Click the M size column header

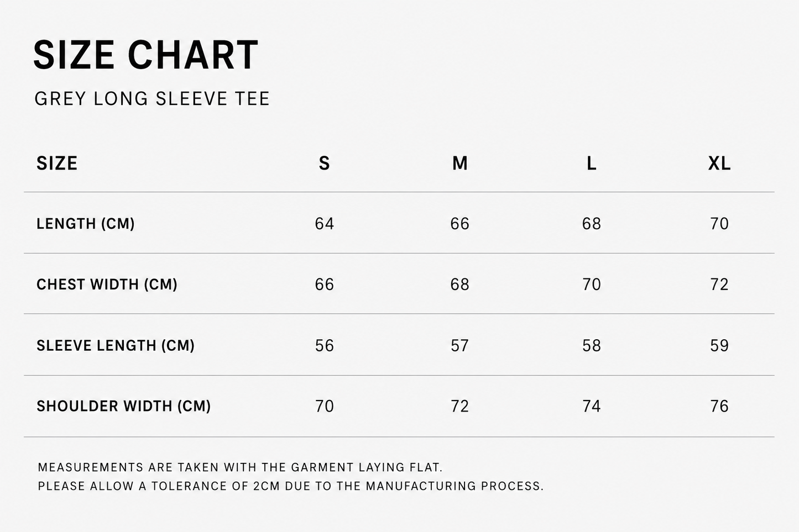460,164
